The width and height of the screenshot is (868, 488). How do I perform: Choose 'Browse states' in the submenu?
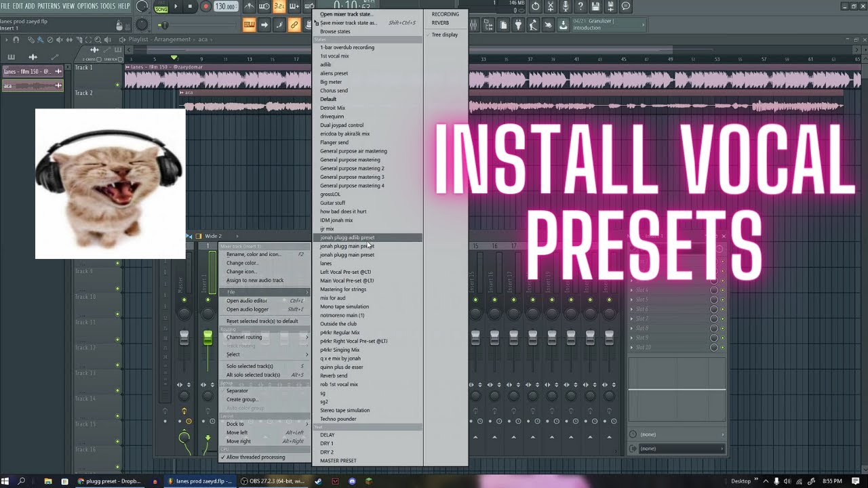[367, 32]
